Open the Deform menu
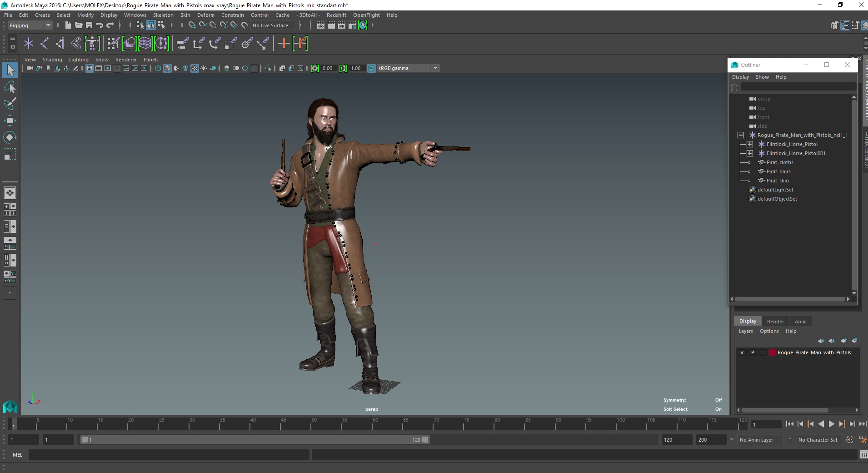Image resolution: width=868 pixels, height=473 pixels. [x=205, y=15]
